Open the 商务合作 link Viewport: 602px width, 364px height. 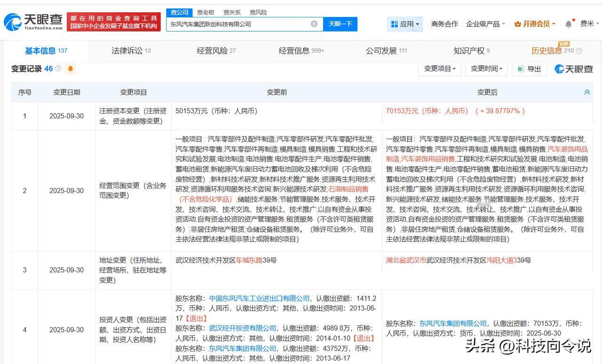coord(444,24)
